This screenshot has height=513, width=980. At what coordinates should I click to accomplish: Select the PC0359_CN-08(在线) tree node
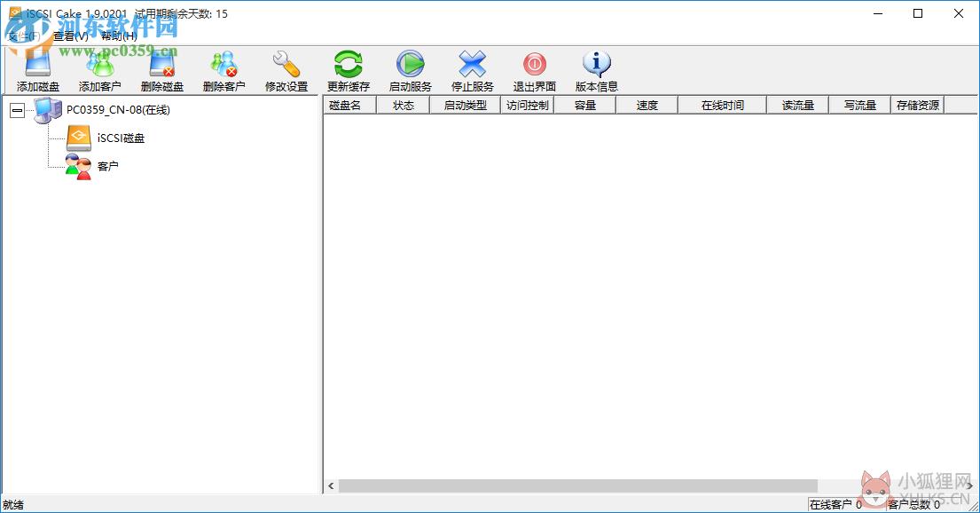pos(118,110)
